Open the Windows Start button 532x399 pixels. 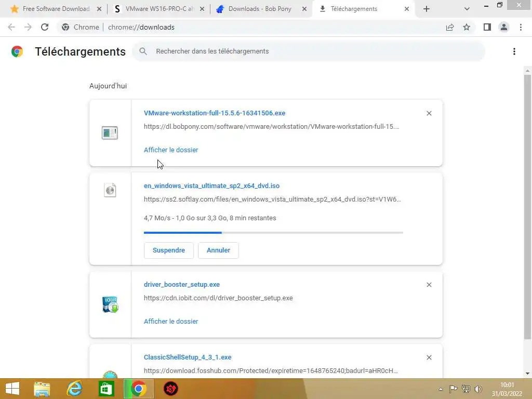pyautogui.click(x=12, y=389)
